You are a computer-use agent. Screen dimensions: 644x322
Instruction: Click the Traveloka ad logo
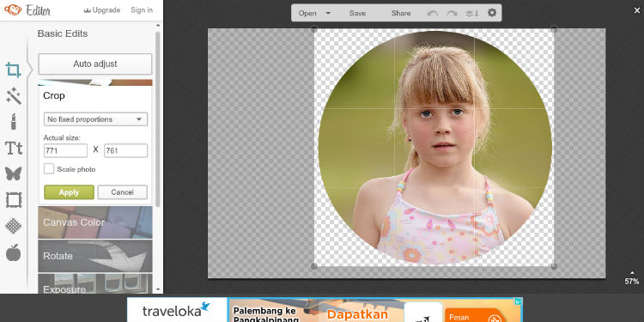tap(177, 310)
